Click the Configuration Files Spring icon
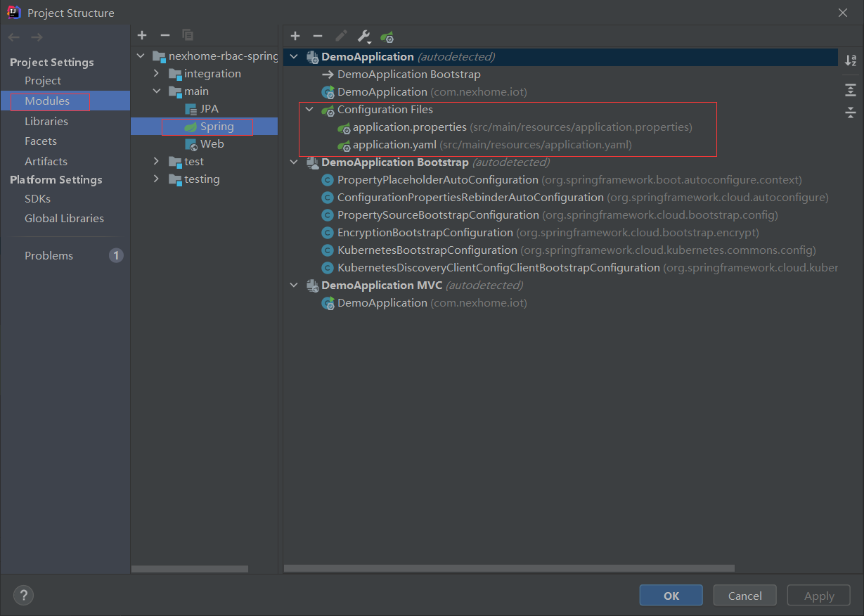This screenshot has height=616, width=864. [x=328, y=110]
